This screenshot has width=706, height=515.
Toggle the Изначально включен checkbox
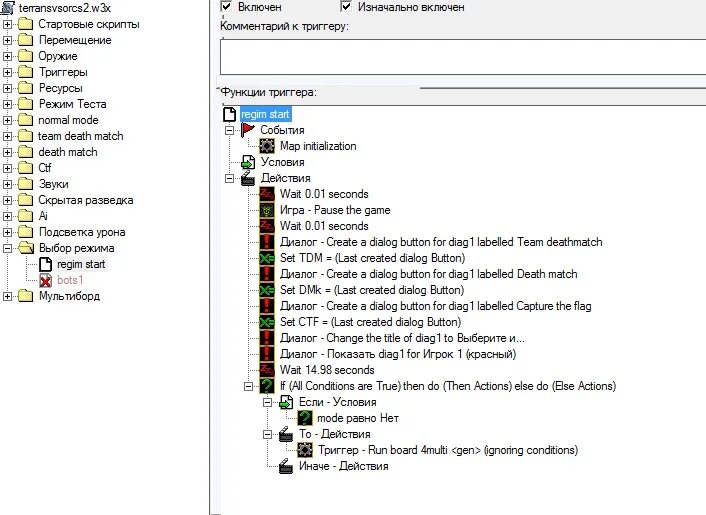pos(346,7)
